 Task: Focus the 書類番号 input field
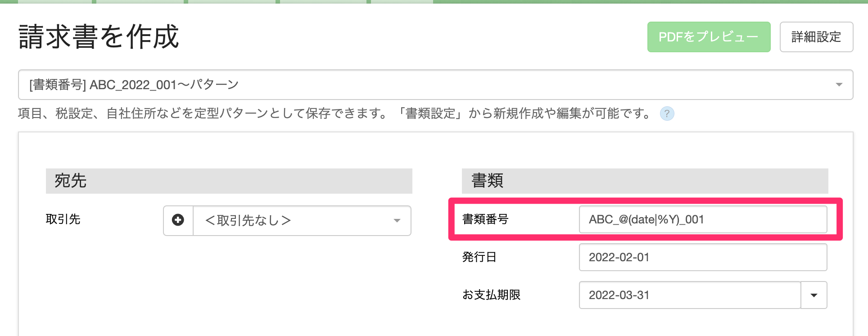click(702, 219)
